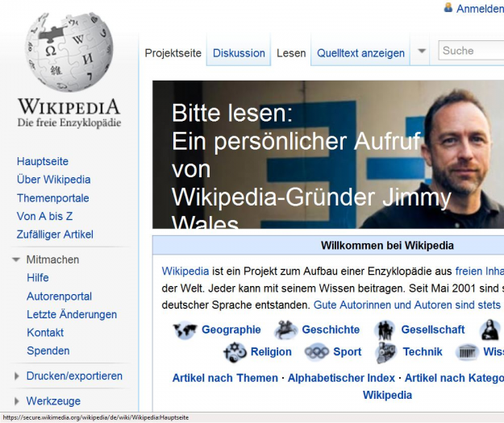Click the Wikipedia globe logo
This screenshot has height=423, width=504.
click(x=69, y=52)
